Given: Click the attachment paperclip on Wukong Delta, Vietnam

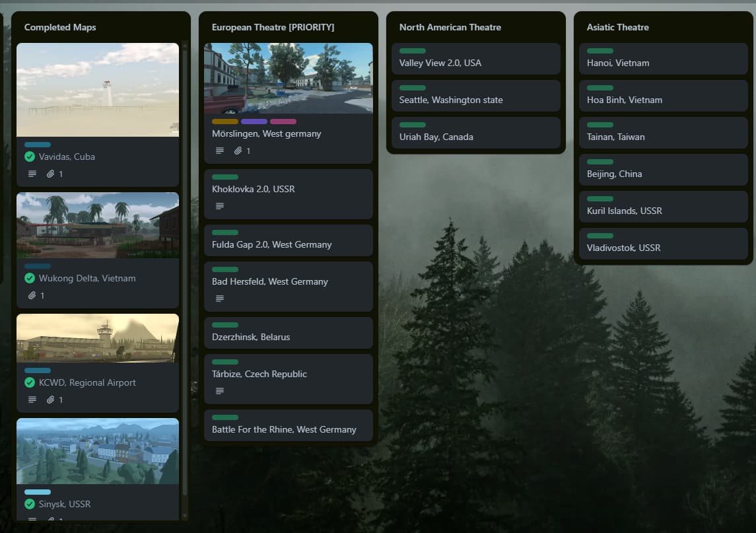Looking at the screenshot, I should [32, 295].
